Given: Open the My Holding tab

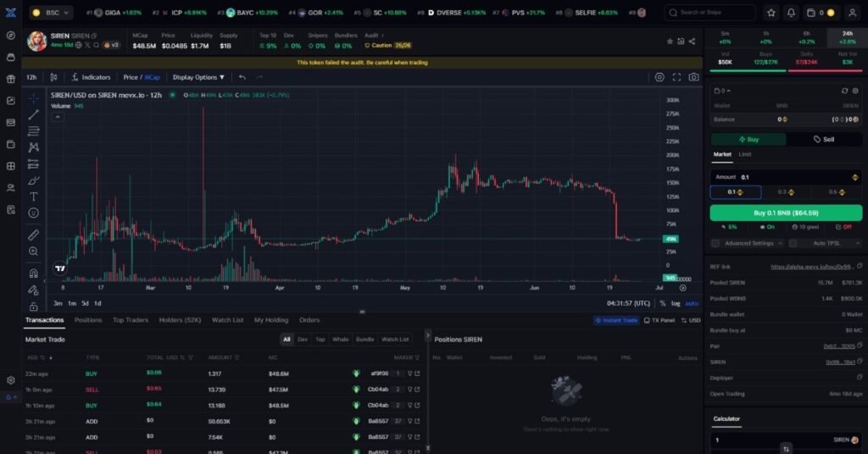Looking at the screenshot, I should tap(271, 320).
